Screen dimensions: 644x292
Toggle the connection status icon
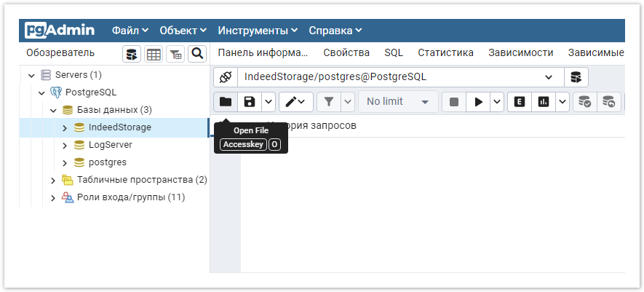pyautogui.click(x=226, y=77)
